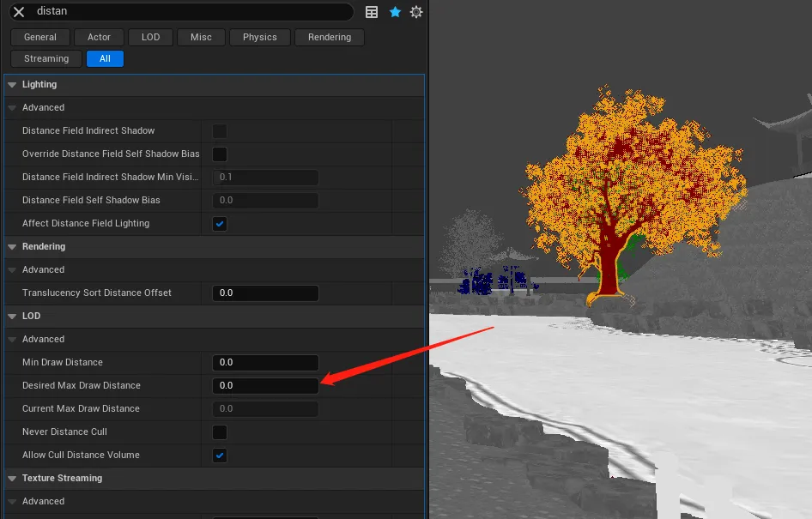Select the Physics filter tab
This screenshot has height=519, width=812.
pyautogui.click(x=259, y=38)
